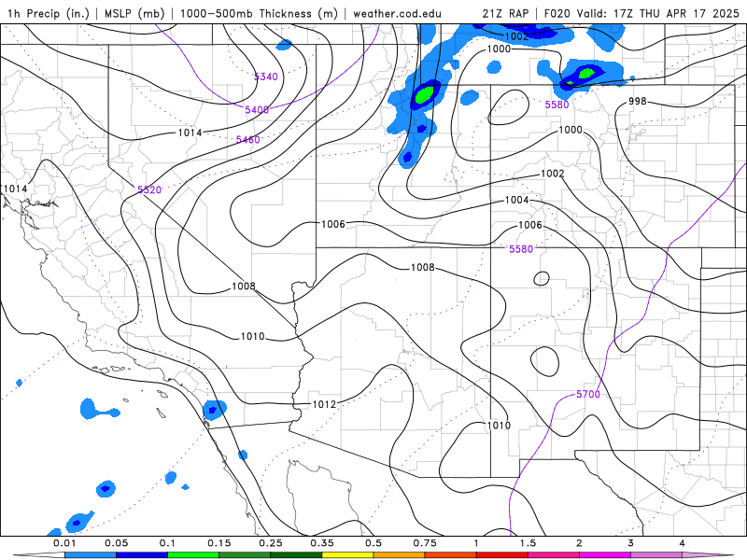Click the legend value '0.25'
Screen dimensions: 747x560
[x=271, y=543]
